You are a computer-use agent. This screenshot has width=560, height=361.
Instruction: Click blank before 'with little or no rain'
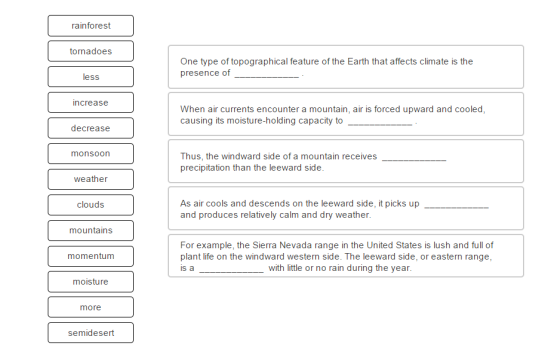pos(231,269)
